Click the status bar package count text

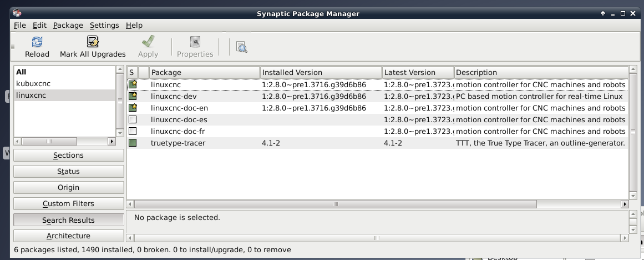(x=153, y=249)
